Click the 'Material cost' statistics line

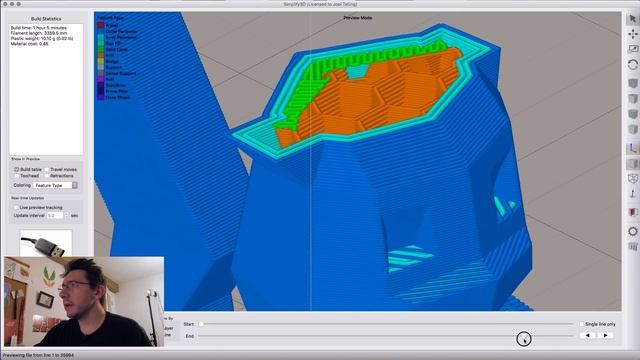[29, 44]
